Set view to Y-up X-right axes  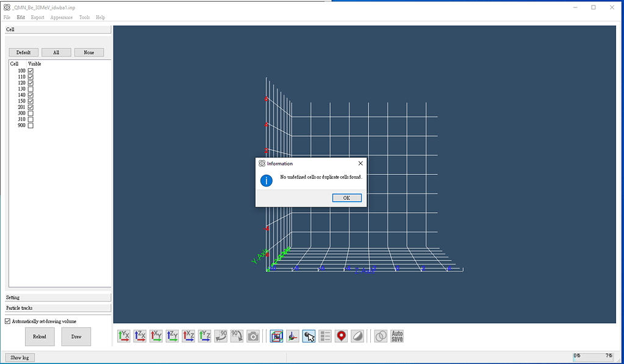[124, 336]
